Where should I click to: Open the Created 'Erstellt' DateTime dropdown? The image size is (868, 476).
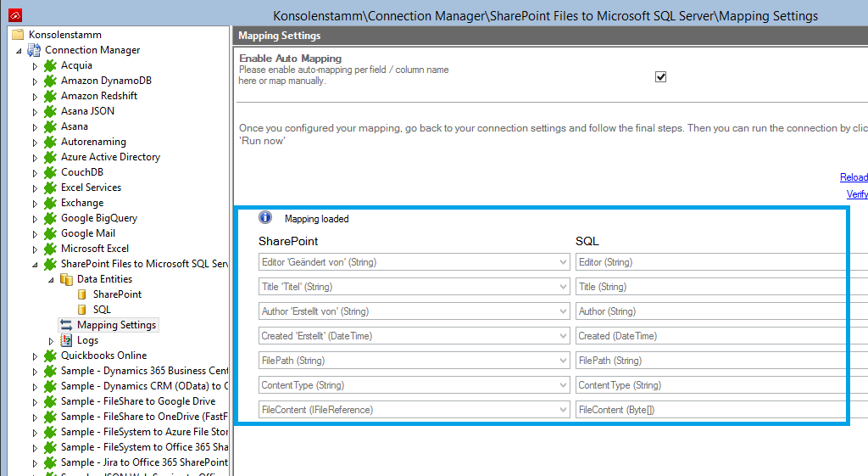pos(564,337)
